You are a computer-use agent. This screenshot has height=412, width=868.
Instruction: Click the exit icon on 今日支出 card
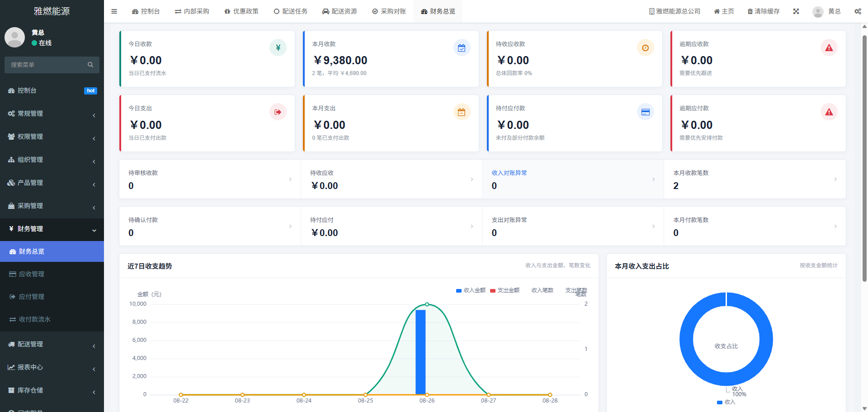(278, 112)
